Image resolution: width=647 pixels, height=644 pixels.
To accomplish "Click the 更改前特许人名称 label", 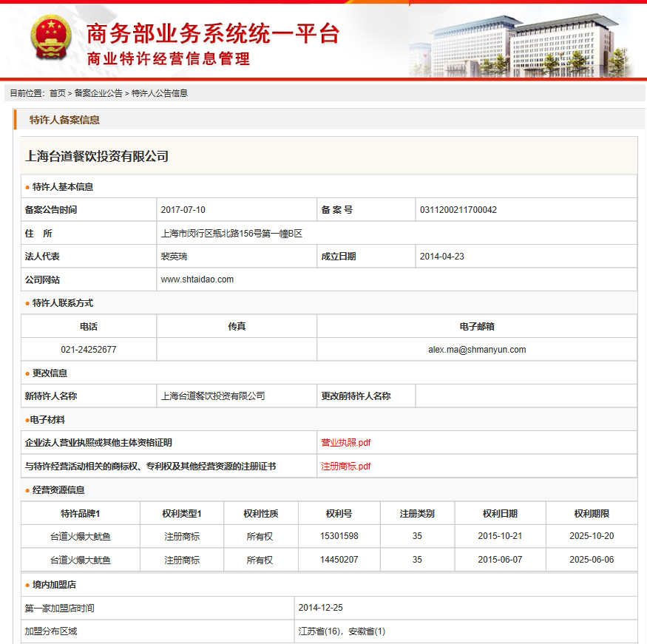I will coord(356,396).
